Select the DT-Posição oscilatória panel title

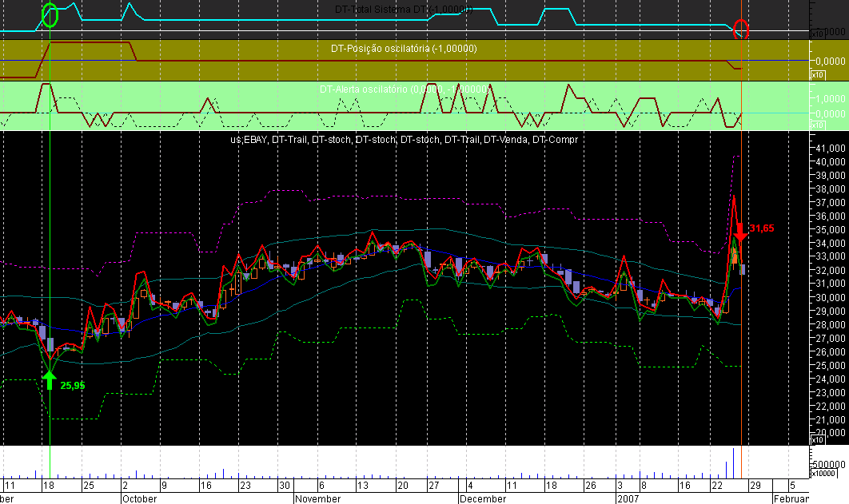click(404, 49)
